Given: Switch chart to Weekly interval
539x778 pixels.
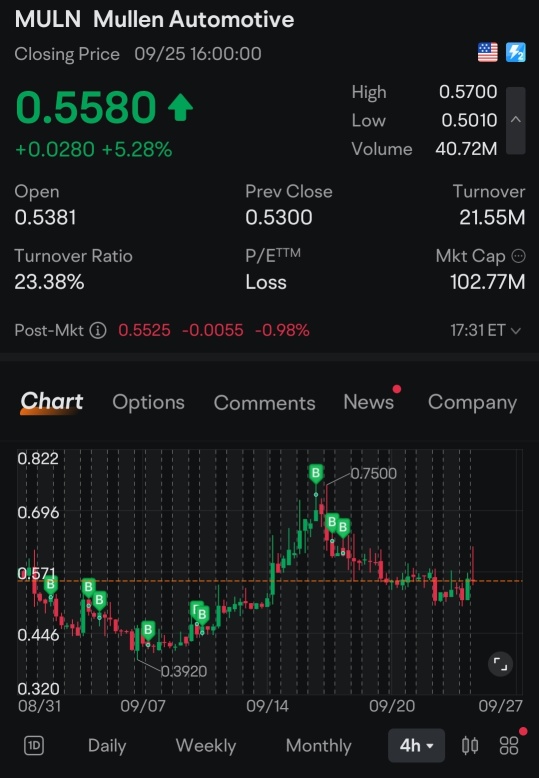Looking at the screenshot, I should 206,746.
